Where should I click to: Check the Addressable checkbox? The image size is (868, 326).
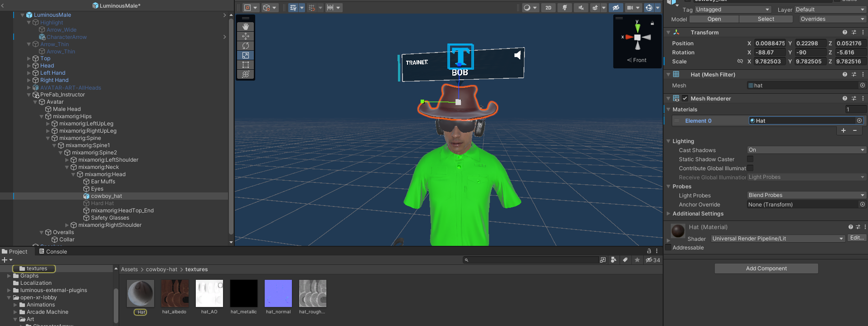(x=668, y=247)
